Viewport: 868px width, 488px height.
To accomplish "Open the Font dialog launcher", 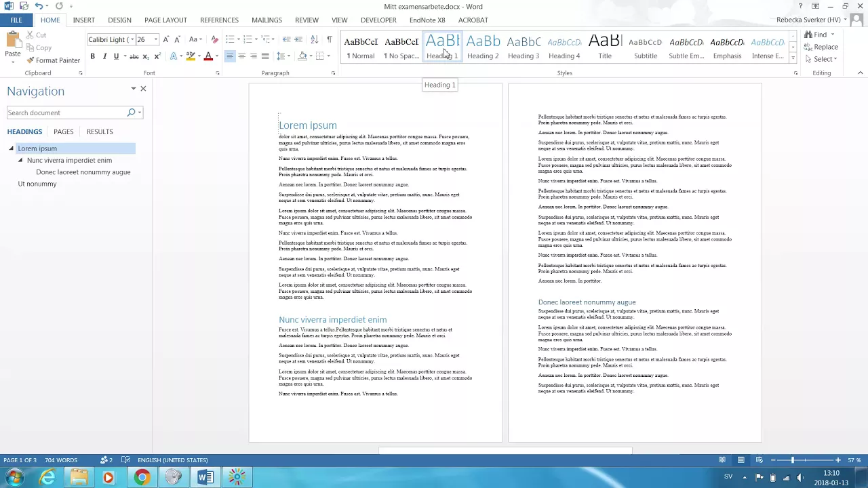I will pyautogui.click(x=217, y=73).
